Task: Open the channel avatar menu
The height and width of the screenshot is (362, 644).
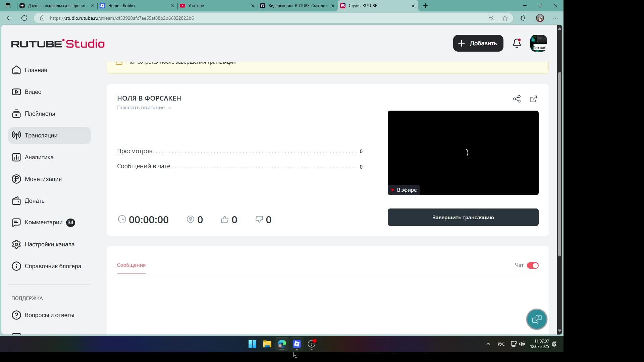Action: click(x=538, y=43)
